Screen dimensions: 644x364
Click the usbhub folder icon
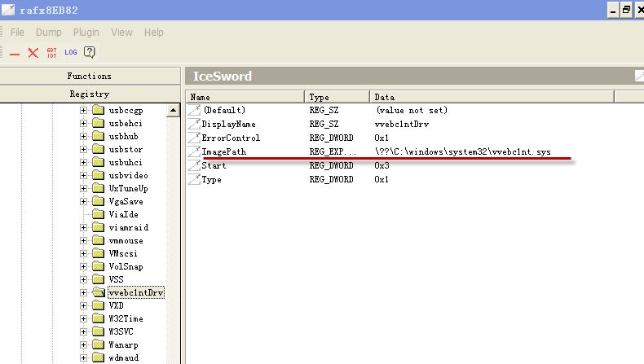pos(98,136)
